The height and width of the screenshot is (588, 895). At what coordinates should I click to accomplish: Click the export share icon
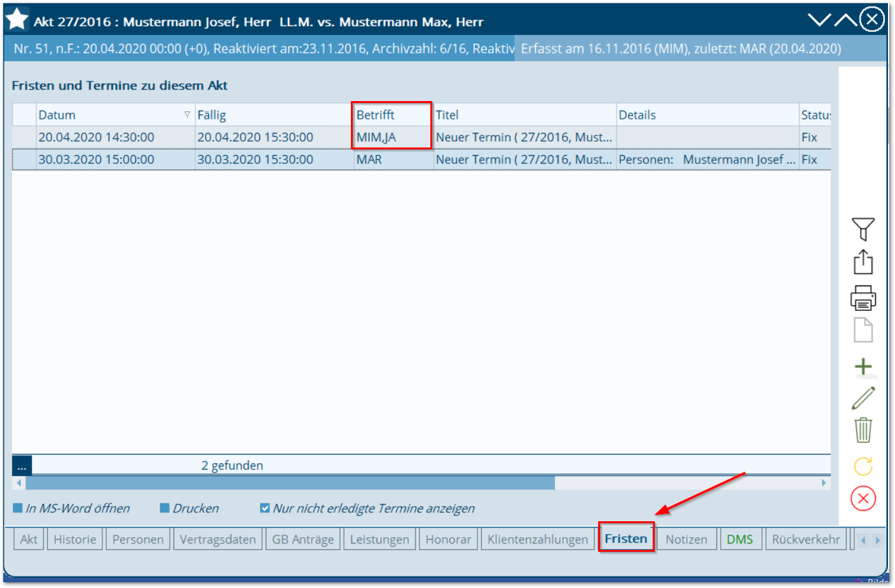coord(863,262)
